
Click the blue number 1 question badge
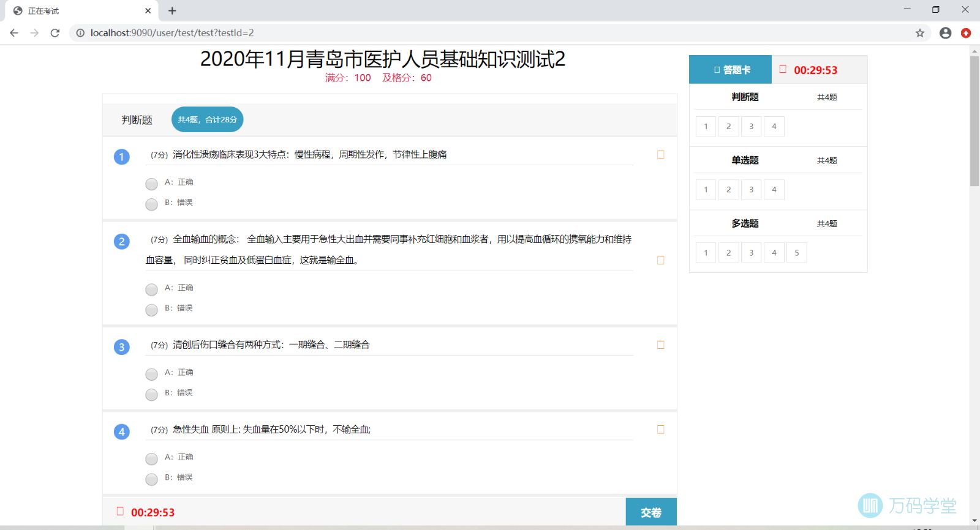pyautogui.click(x=121, y=157)
